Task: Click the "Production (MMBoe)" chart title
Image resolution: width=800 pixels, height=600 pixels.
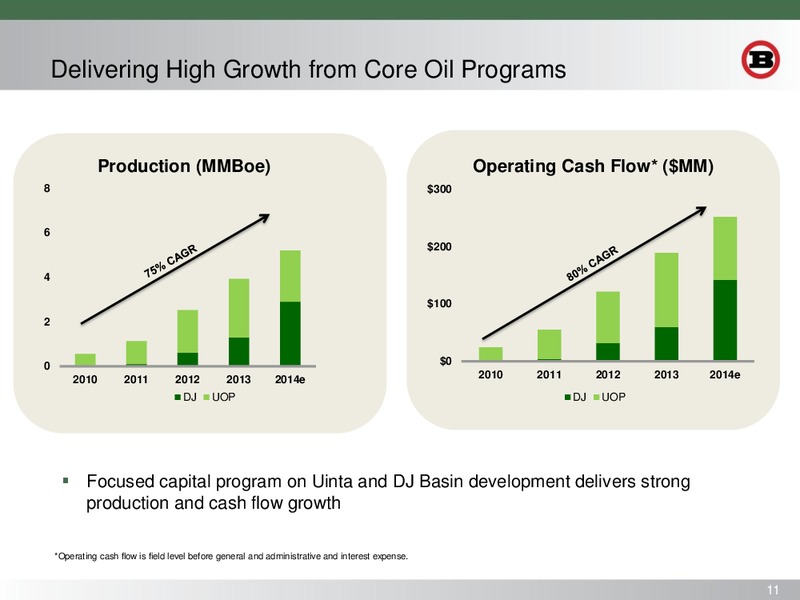Action: point(184,166)
